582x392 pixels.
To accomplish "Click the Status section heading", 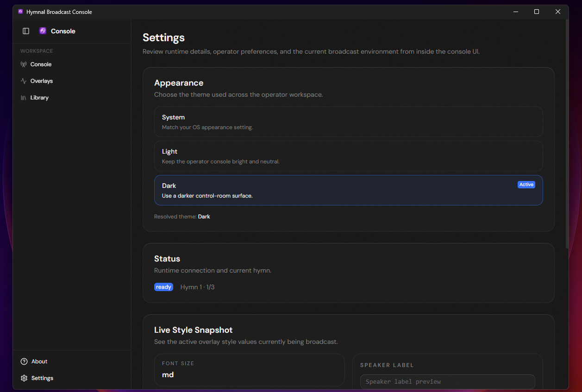I will 167,259.
